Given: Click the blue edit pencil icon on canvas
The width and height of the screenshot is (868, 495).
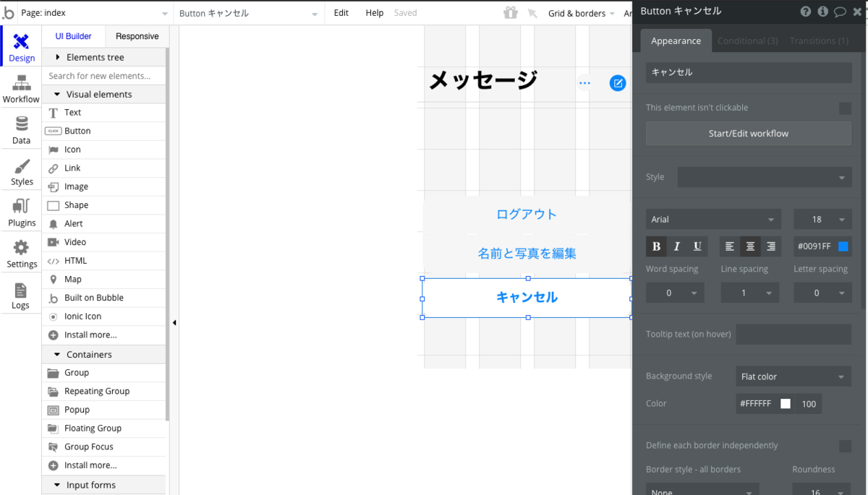Looking at the screenshot, I should [617, 83].
